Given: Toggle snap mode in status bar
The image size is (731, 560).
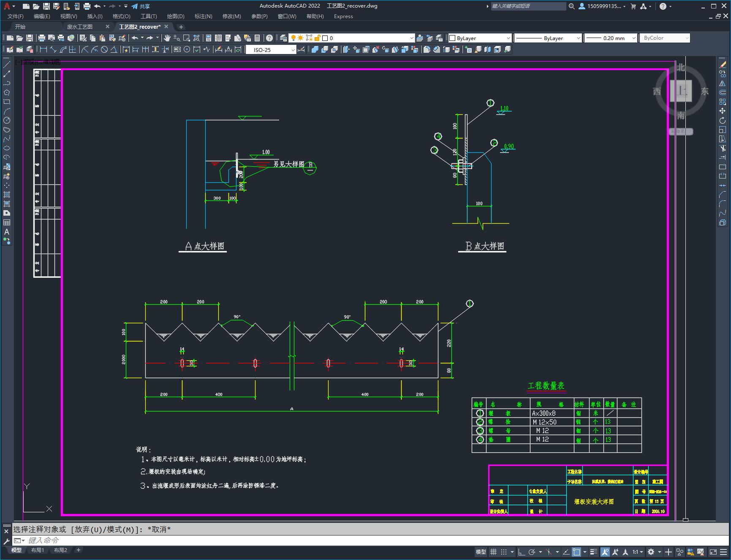Looking at the screenshot, I should (x=504, y=552).
